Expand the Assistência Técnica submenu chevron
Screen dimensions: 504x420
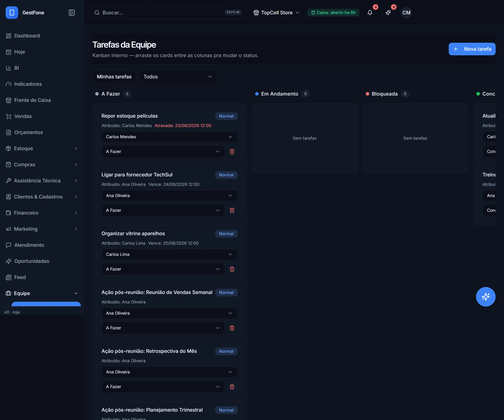tap(76, 180)
